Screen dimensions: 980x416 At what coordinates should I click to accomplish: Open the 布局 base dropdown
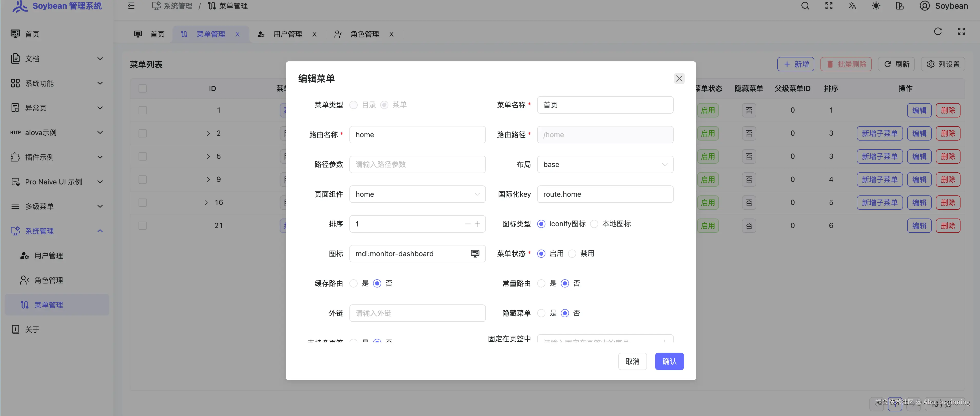click(x=605, y=164)
